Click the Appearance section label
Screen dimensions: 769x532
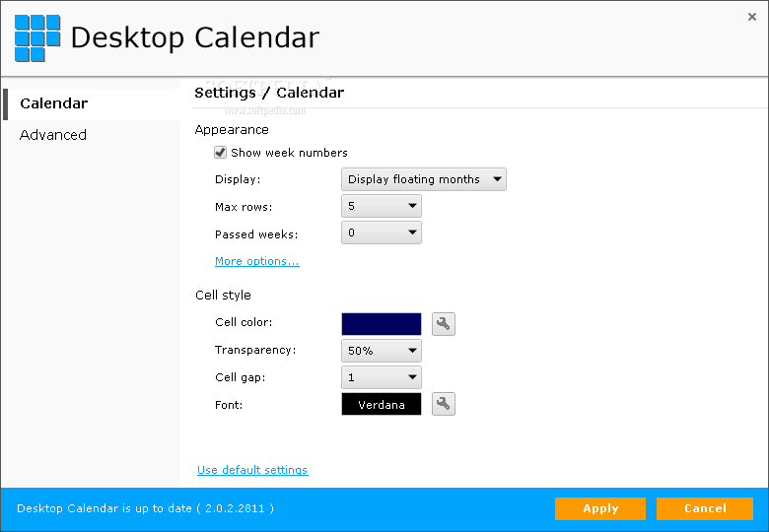[232, 130]
